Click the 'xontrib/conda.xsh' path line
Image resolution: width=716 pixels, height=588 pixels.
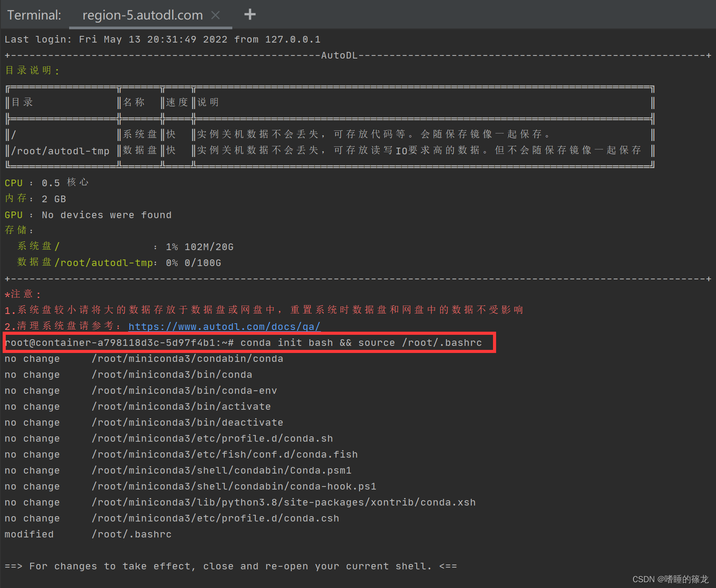pos(284,502)
